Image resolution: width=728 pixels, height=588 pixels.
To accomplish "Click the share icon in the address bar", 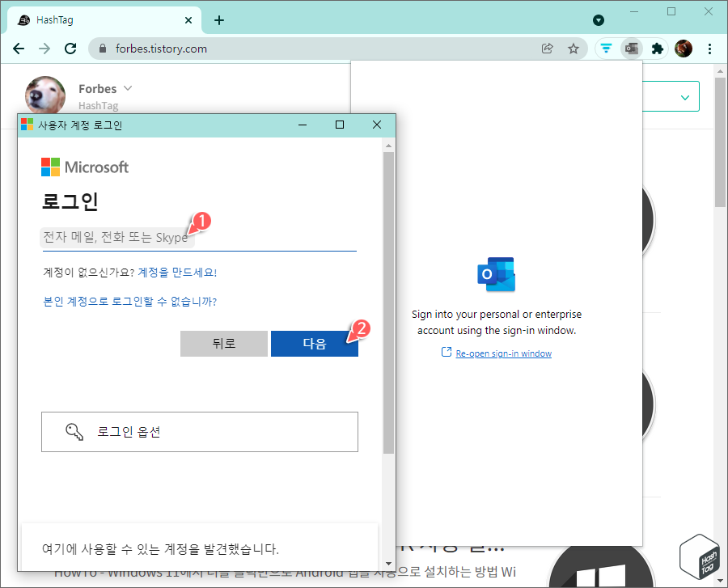I will 548,49.
